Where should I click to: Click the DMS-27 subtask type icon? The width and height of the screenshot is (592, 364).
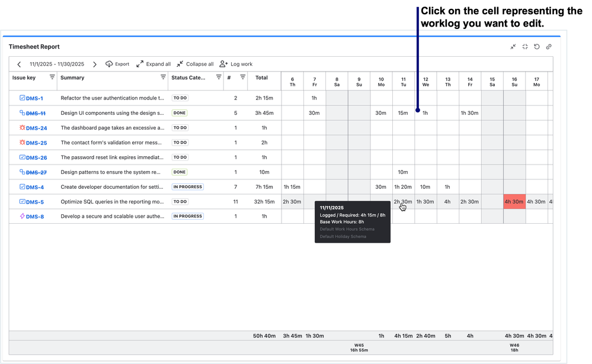click(x=23, y=172)
